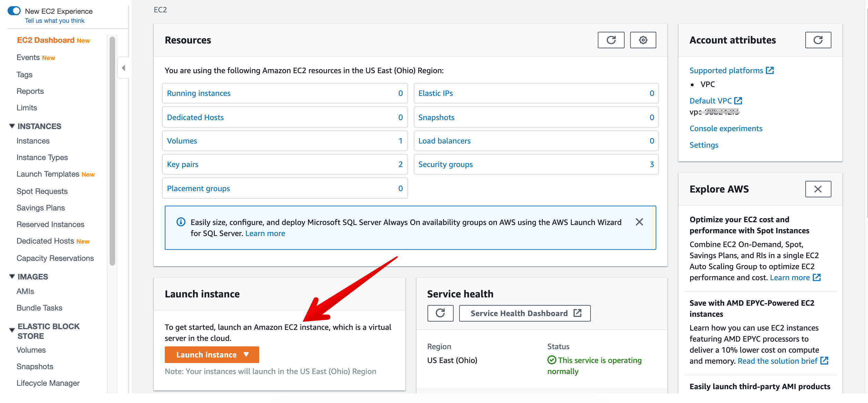Collapse the IMAGES section in sidebar
Viewport: 868px width, 403px height.
point(11,276)
